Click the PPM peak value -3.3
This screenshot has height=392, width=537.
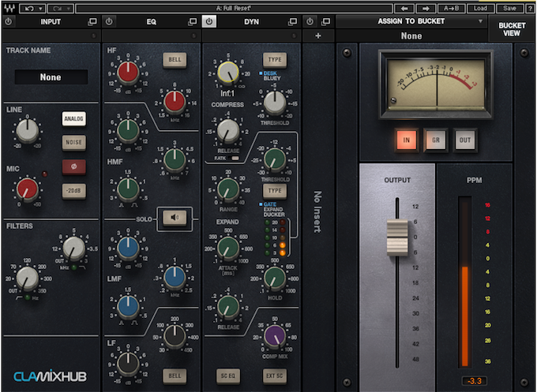click(x=475, y=381)
